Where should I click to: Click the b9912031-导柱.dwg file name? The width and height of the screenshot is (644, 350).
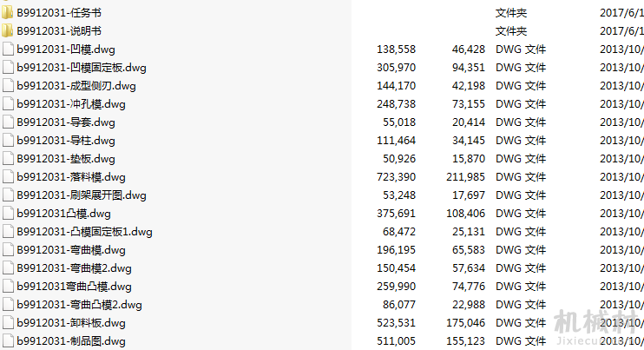66,141
